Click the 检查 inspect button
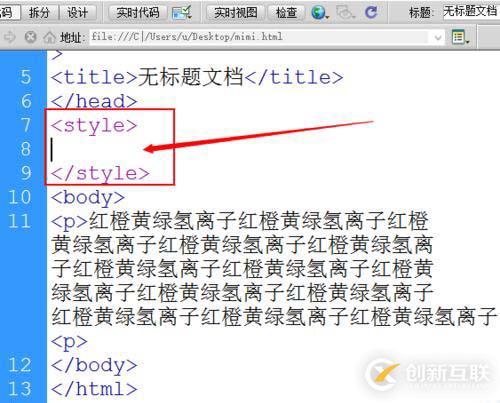Screen dimensions: 500x403 (286, 13)
